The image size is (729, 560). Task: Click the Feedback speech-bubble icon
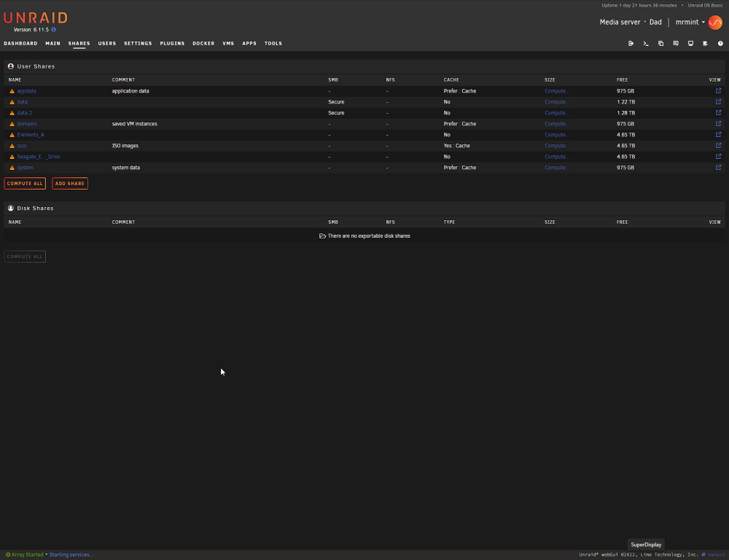pos(676,43)
